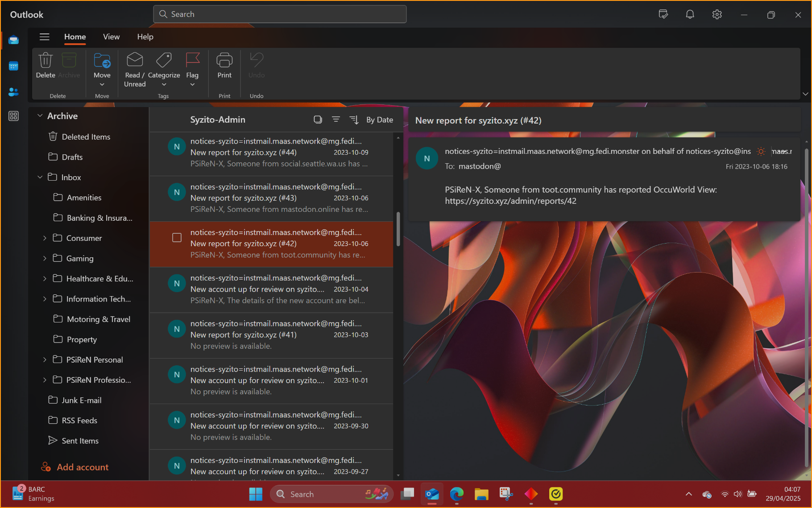Open the Categorize dropdown arrow

(164, 85)
